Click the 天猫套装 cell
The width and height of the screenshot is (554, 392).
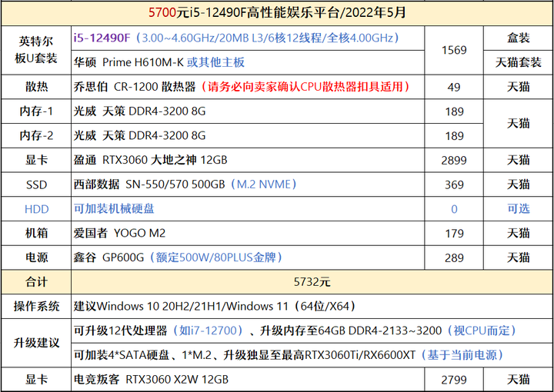[x=518, y=62]
